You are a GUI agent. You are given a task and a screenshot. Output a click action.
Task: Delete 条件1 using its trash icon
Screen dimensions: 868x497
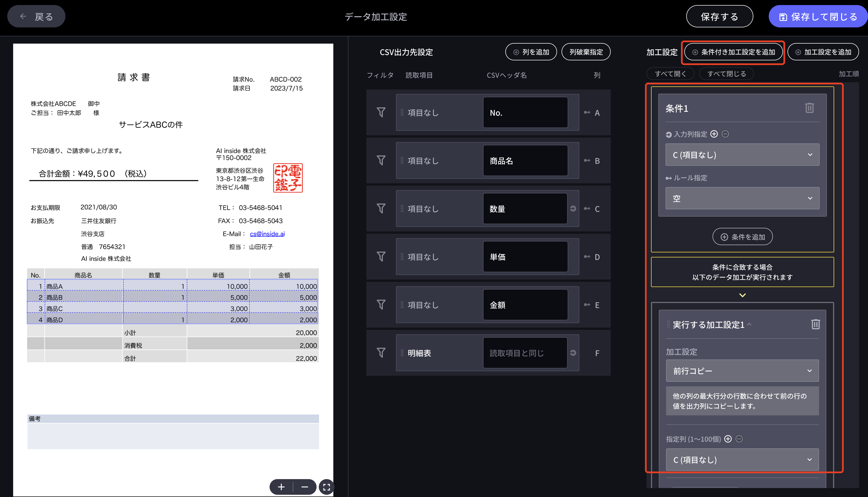pos(810,108)
